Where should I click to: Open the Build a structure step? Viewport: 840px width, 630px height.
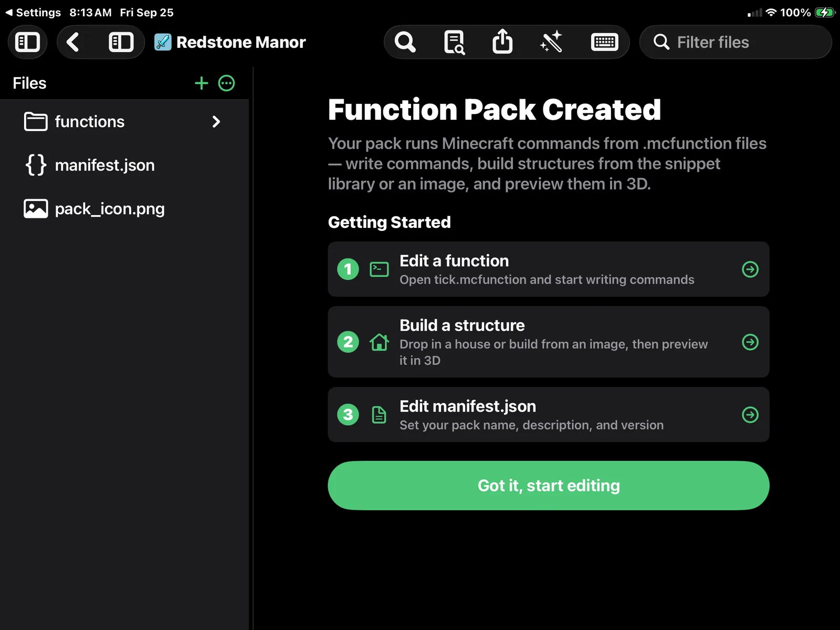click(549, 342)
